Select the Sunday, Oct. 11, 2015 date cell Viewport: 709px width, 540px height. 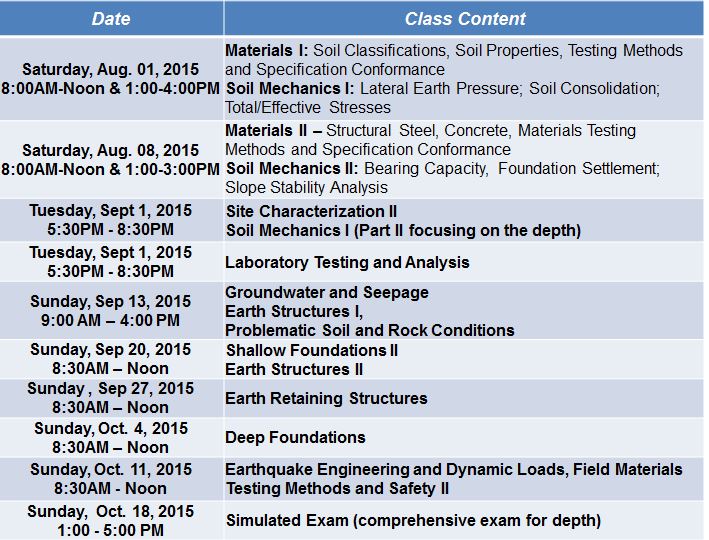pyautogui.click(x=111, y=478)
